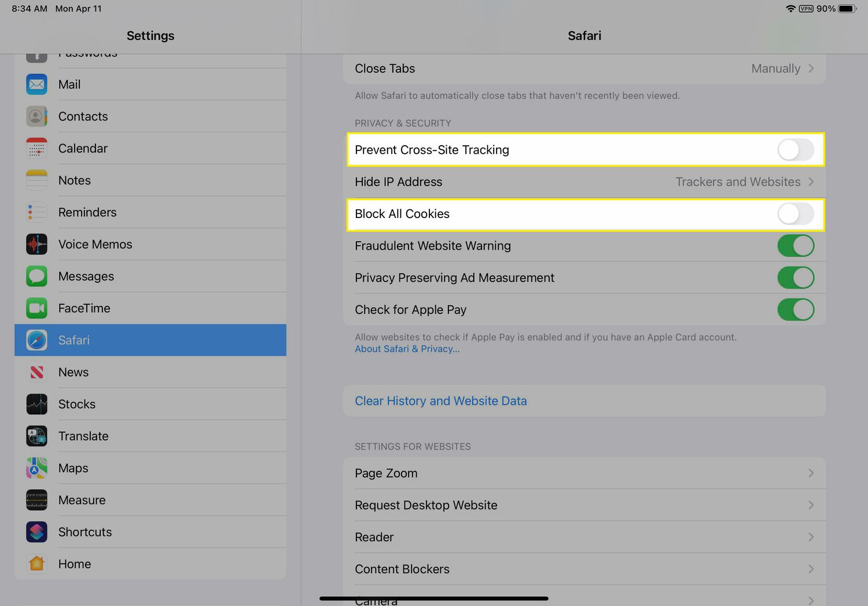868x606 pixels.
Task: Select Voice Memos text in sidebar
Action: 95,244
